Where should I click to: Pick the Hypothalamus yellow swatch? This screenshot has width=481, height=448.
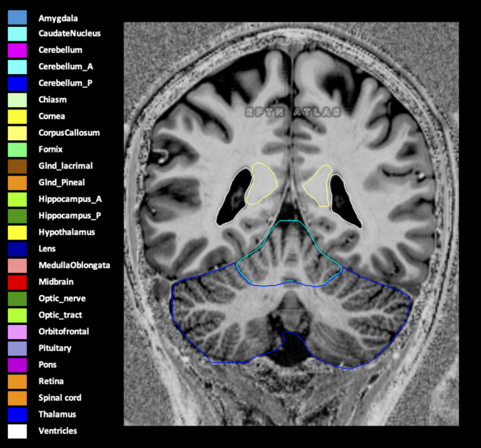(17, 233)
